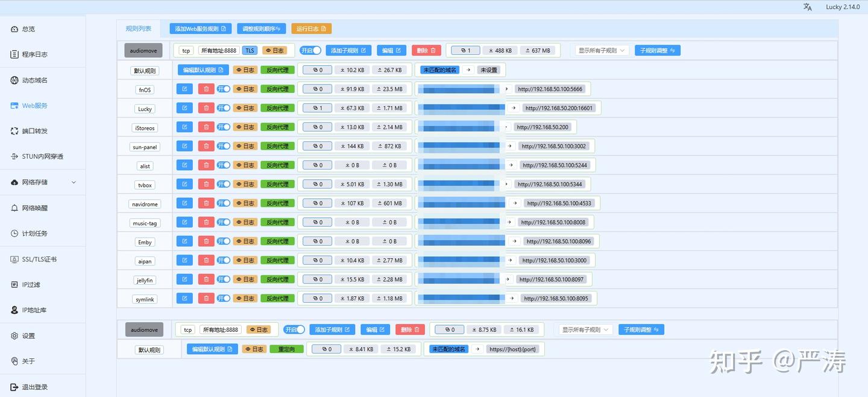Select the Web服务 icon in the sidebar
Viewport: 868px width, 397px height.
13,105
